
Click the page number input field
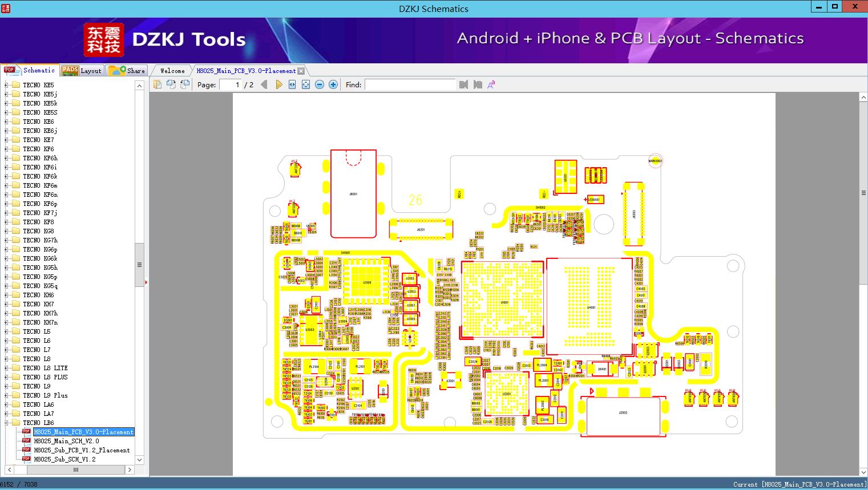(x=230, y=84)
